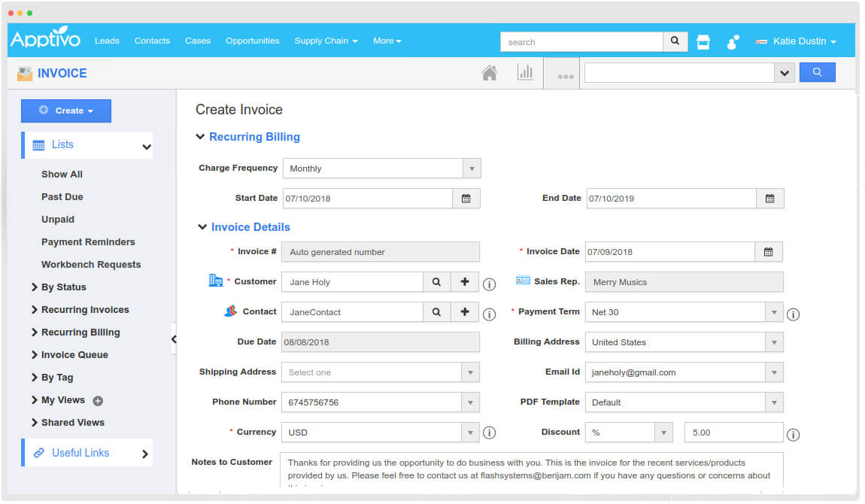Show info for Payment Term field

point(793,314)
